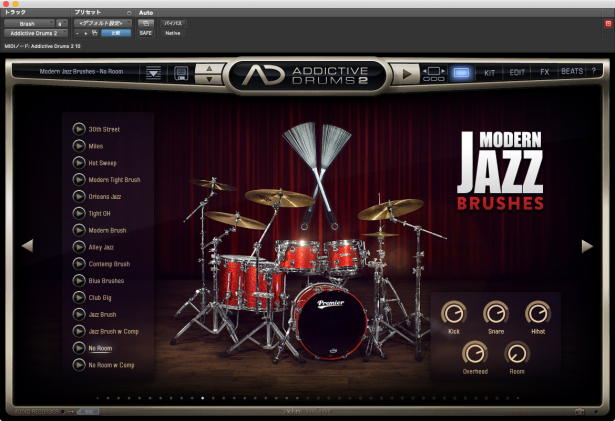Viewport: 615px width, 421px height.
Task: Switch to the KIT tab
Action: click(x=489, y=72)
